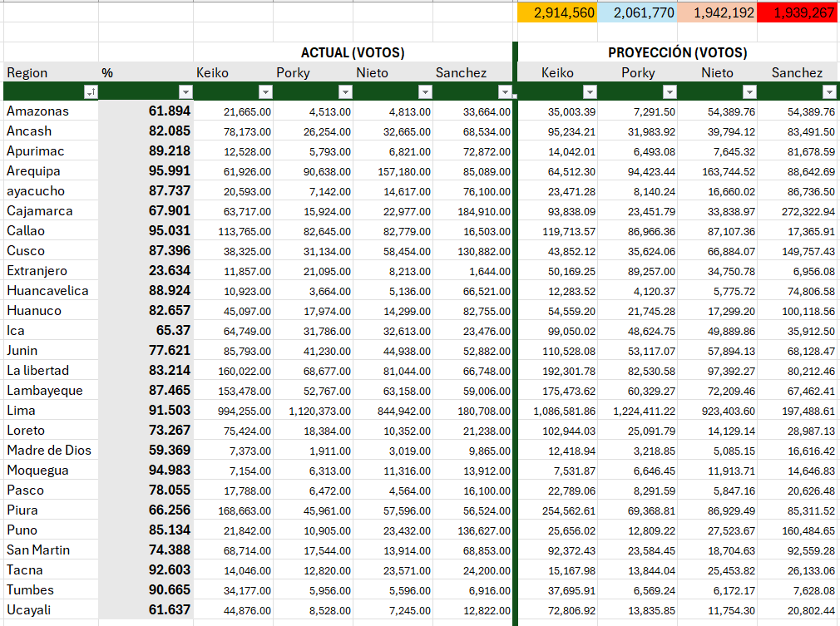Select the Ica region cell
This screenshot has width=840, height=626.
pos(51,330)
